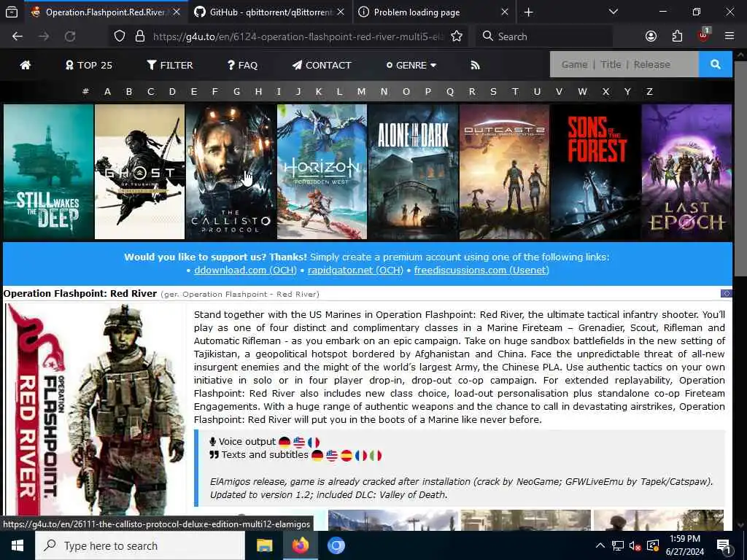Open Ghost of Tsushima cover

point(139,171)
